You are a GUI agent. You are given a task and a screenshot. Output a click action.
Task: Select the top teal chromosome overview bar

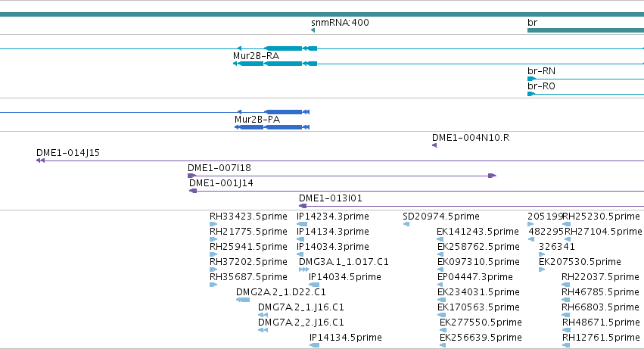pos(322,14)
